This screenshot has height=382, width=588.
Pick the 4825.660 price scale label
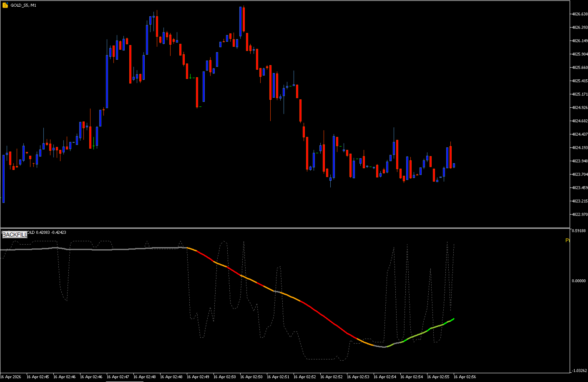pos(580,68)
